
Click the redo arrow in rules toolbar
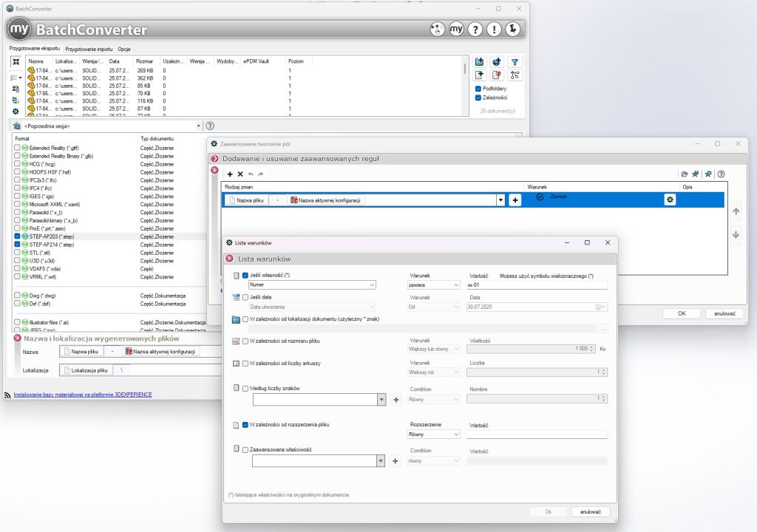(x=261, y=174)
